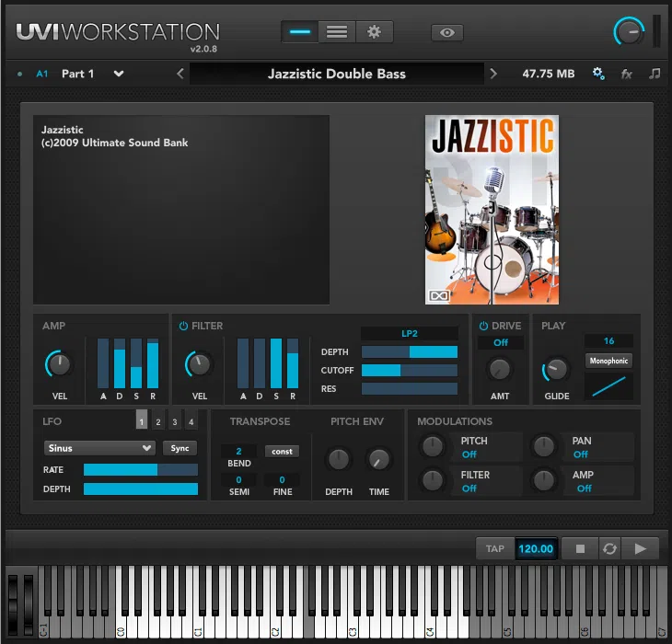This screenshot has width=672, height=644.
Task: Open the arpeggiator note icon
Action: (x=655, y=74)
